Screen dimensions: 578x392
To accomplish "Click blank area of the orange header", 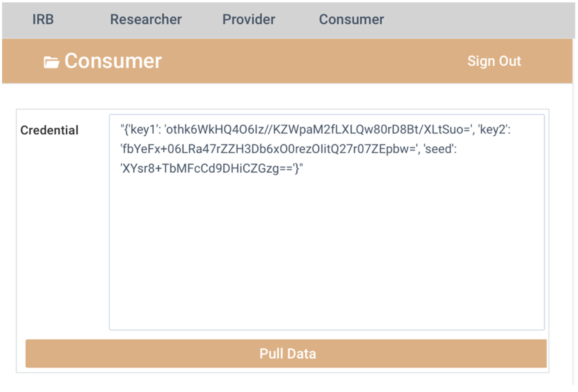I will (x=298, y=61).
